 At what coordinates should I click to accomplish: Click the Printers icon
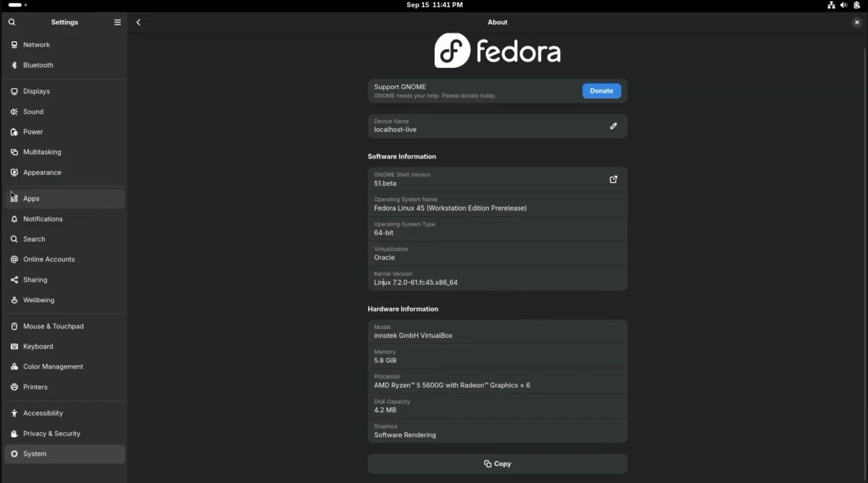point(14,387)
